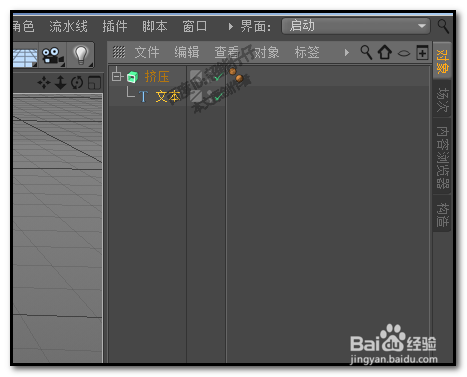Image resolution: width=467 pixels, height=377 pixels.
Task: Click the Object Manager grip handle icon
Action: (119, 52)
